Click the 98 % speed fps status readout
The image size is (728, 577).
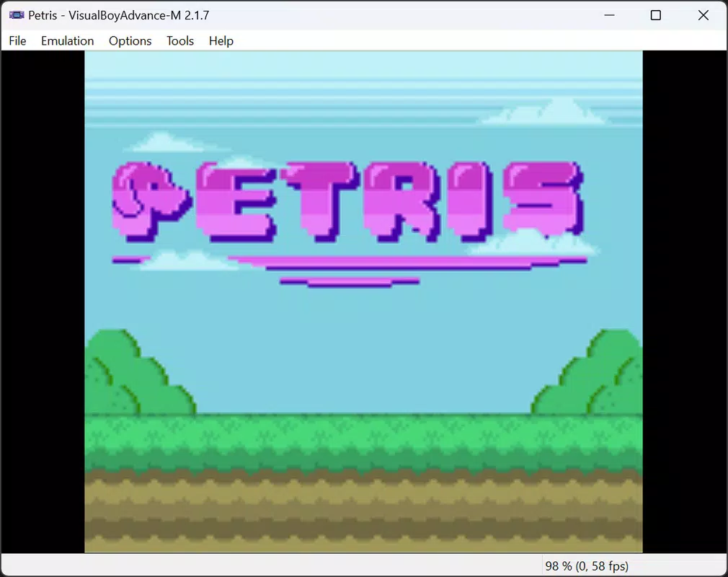click(587, 566)
